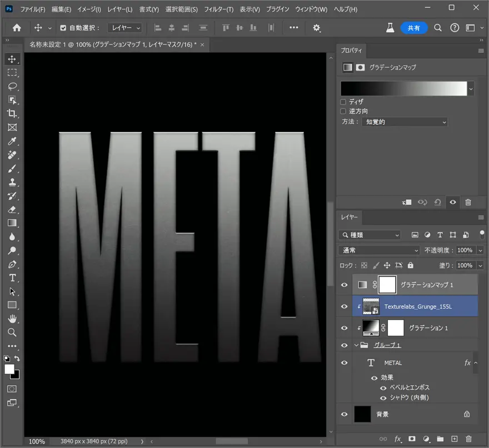This screenshot has height=448, width=489.
Task: Select the Path Selection tool
Action: pyautogui.click(x=12, y=291)
